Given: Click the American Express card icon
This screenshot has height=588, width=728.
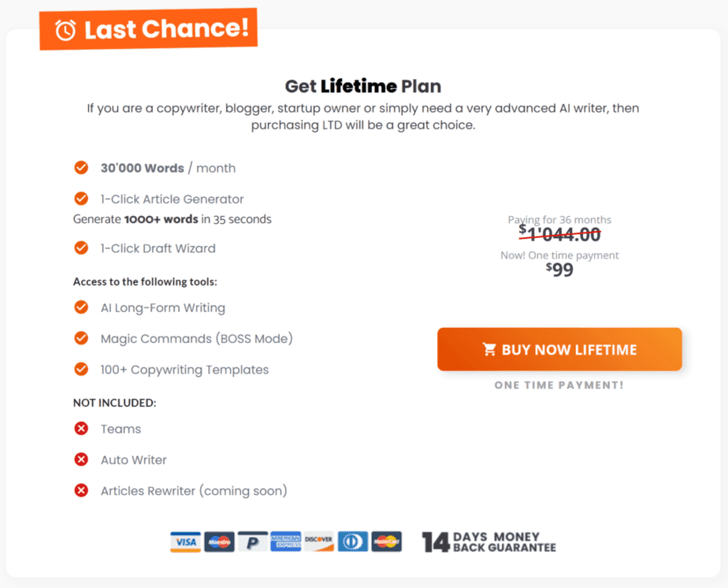Looking at the screenshot, I should point(286,541).
